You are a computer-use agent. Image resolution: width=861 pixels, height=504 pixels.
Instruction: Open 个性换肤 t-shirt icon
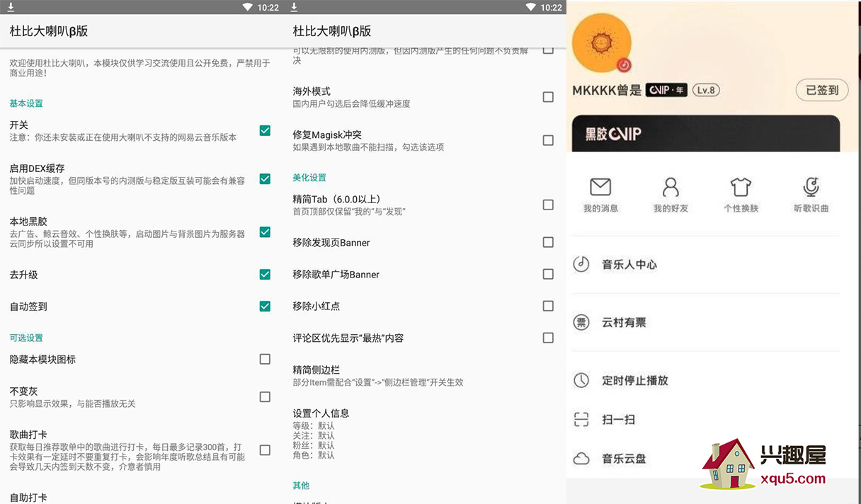click(741, 187)
